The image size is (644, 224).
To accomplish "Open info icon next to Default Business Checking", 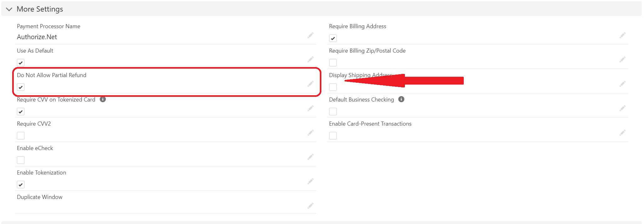I will coord(401,99).
